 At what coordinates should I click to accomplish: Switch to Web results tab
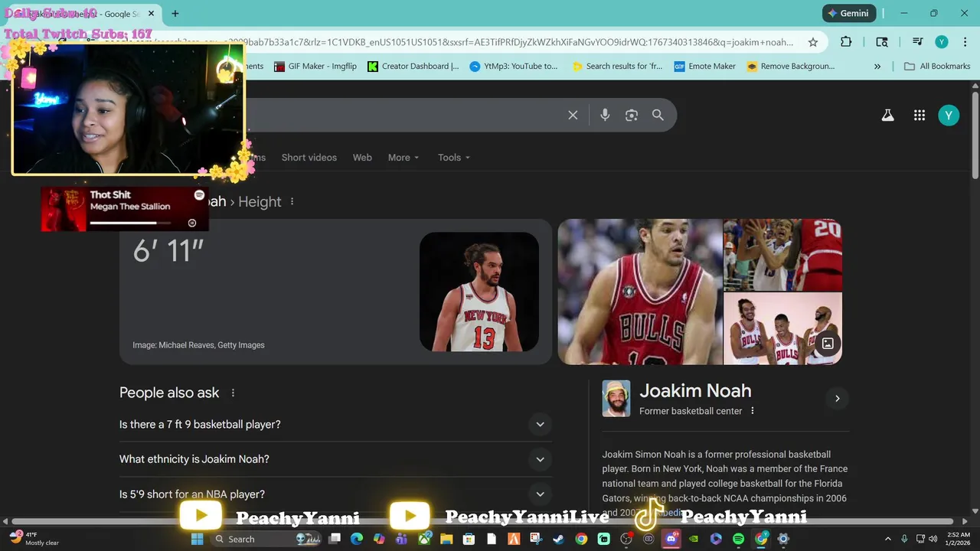pos(362,158)
